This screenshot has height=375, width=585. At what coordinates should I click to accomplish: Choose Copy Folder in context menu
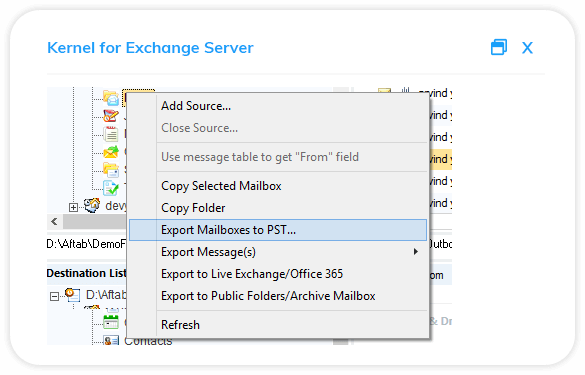tap(278, 208)
